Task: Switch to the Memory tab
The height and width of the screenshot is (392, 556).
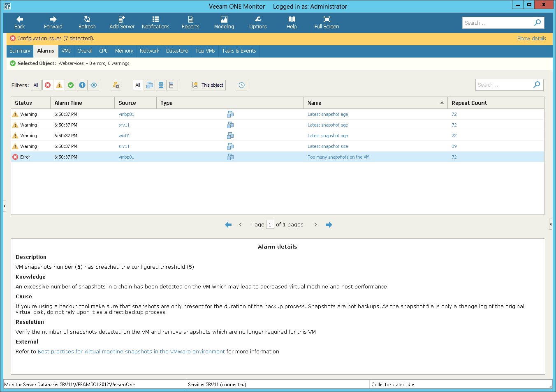Action: click(124, 51)
